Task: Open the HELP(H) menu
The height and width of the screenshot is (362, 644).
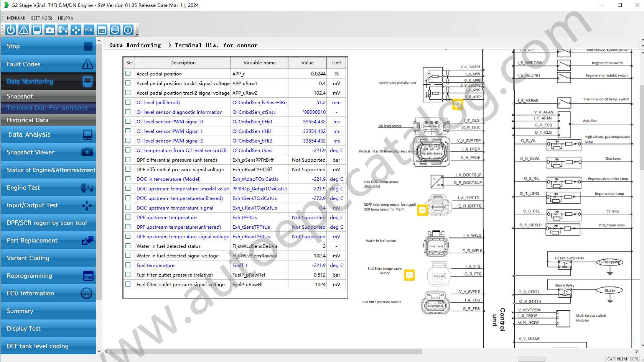Action: 65,18
